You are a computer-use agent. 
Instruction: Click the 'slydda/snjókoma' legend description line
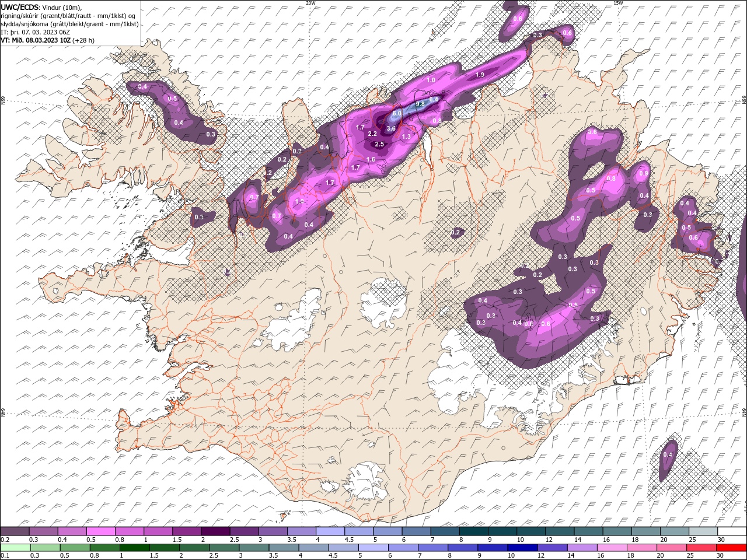[69, 24]
